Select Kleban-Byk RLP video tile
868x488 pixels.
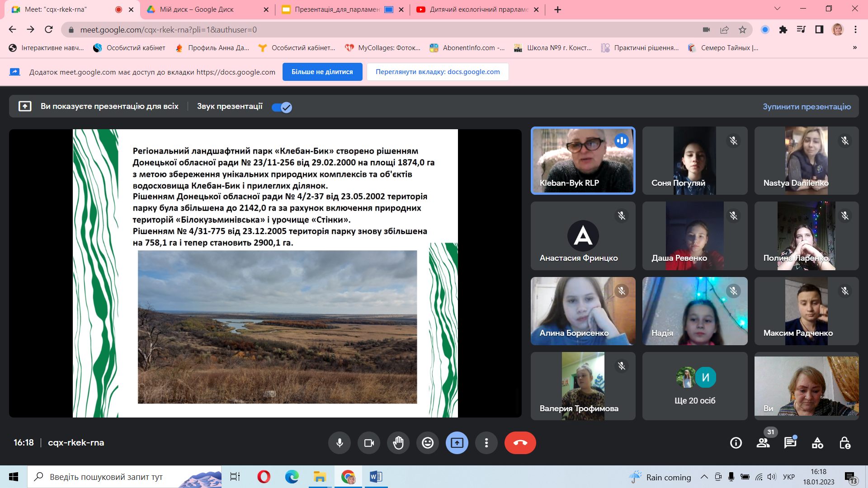pyautogui.click(x=583, y=161)
